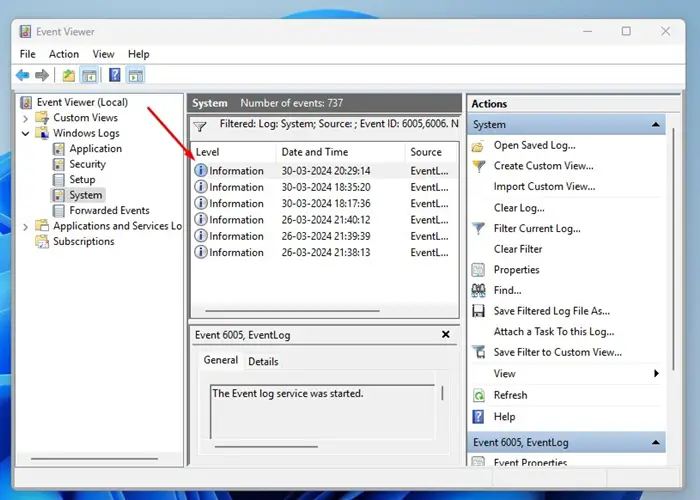
Task: Click Import Custom View... action
Action: [x=544, y=187]
